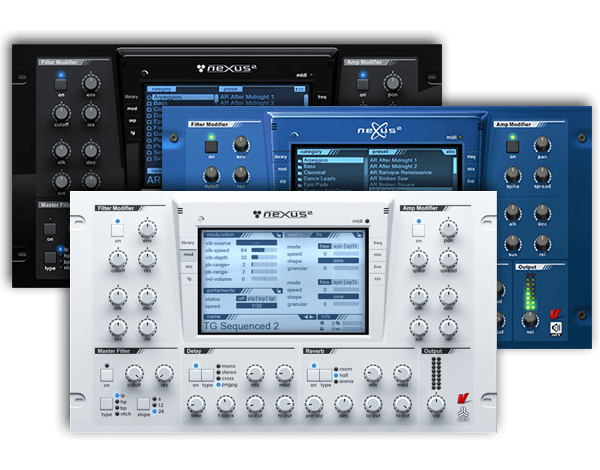The height and width of the screenshot is (470, 600).
Task: Click the vib-depth slider bar
Action: (x=264, y=257)
